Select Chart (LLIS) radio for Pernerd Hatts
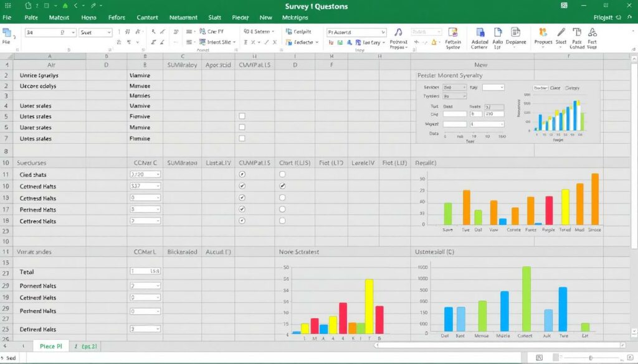The height and width of the screenshot is (364, 638). (x=282, y=209)
